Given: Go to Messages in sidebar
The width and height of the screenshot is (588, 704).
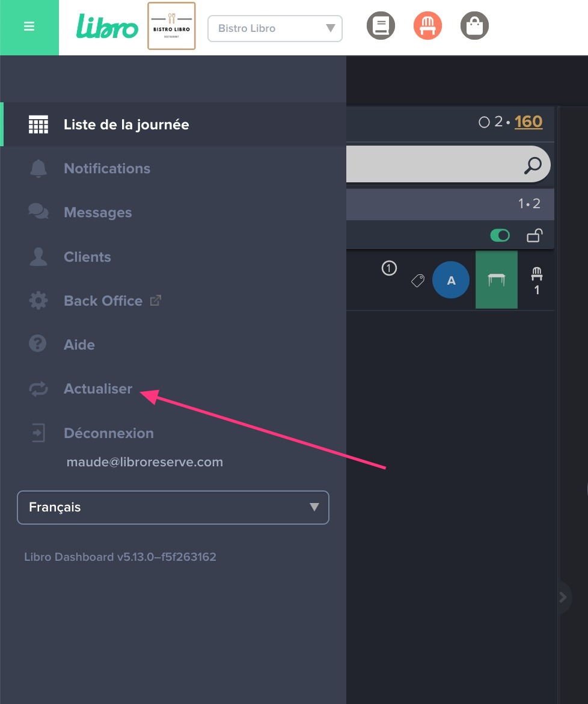Looking at the screenshot, I should [x=97, y=212].
